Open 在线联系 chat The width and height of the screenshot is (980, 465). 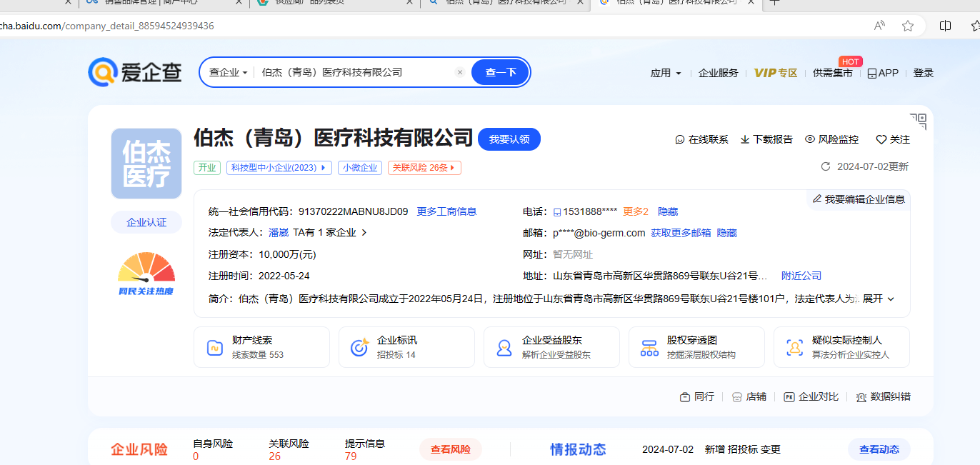pyautogui.click(x=701, y=139)
